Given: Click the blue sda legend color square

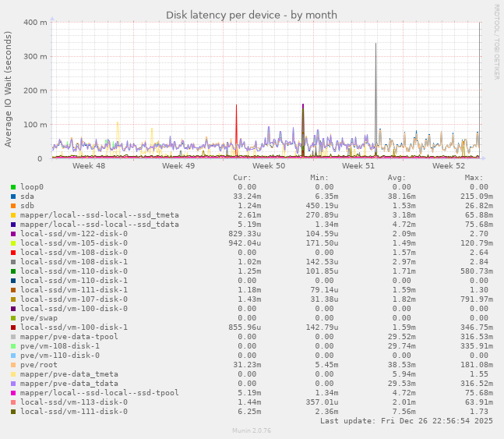Looking at the screenshot, I should (13, 196).
